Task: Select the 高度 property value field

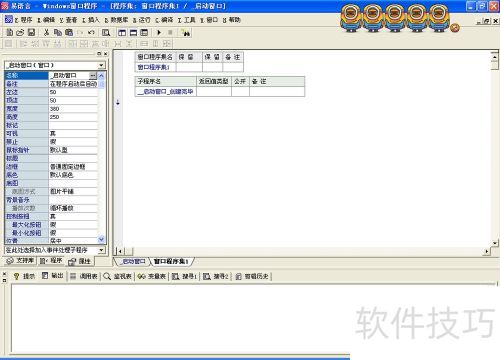Action: click(x=73, y=117)
